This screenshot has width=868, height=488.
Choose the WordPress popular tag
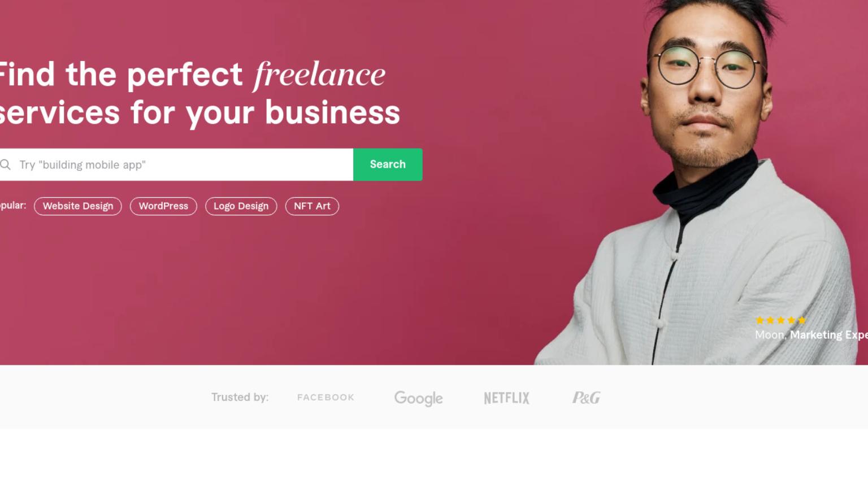163,206
